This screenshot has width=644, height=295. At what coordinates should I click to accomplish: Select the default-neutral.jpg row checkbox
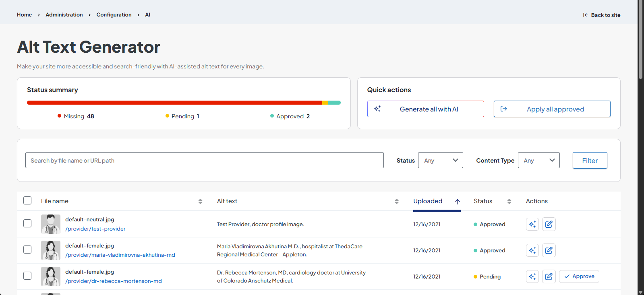pyautogui.click(x=27, y=223)
